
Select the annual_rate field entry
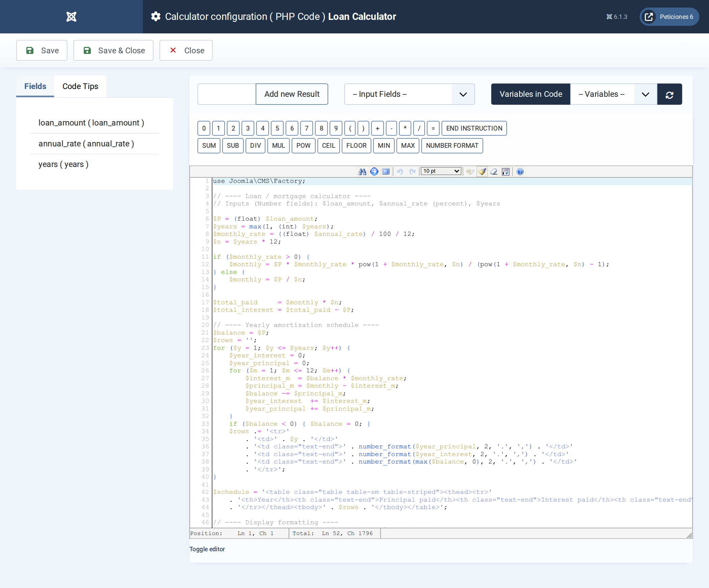point(86,144)
